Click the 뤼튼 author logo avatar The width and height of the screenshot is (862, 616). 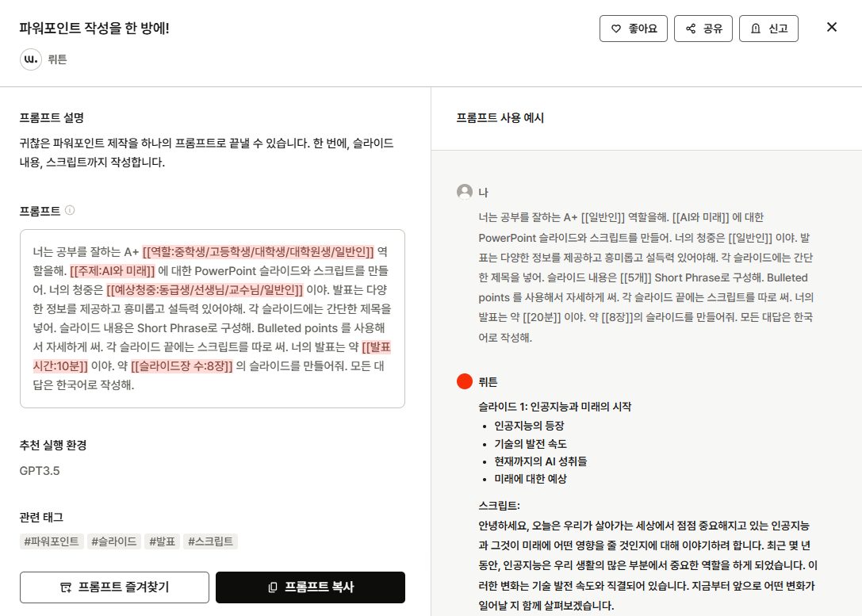[31, 59]
